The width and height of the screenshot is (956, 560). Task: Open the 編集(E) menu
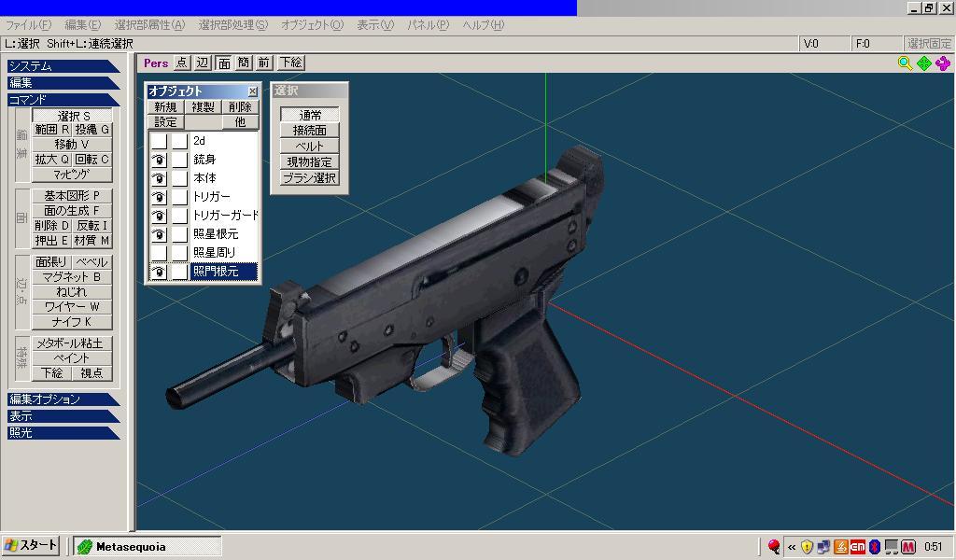(82, 25)
